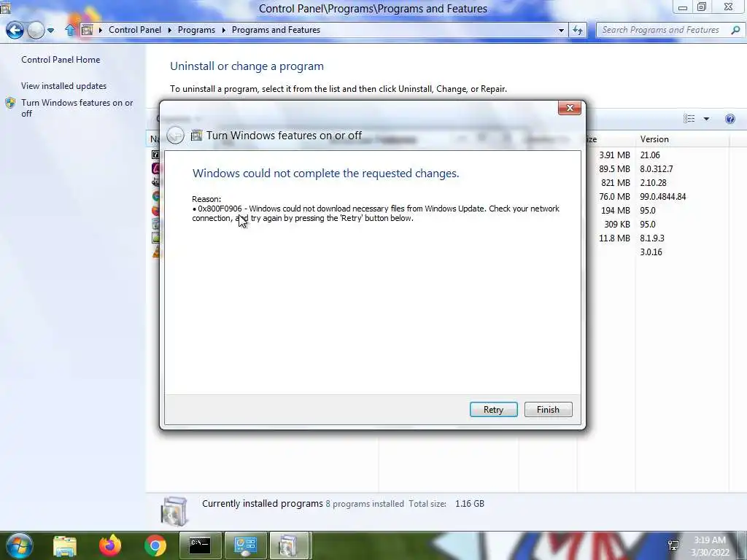The width and height of the screenshot is (747, 560).
Task: Select the 3.91 MB size cell
Action: [x=614, y=155]
